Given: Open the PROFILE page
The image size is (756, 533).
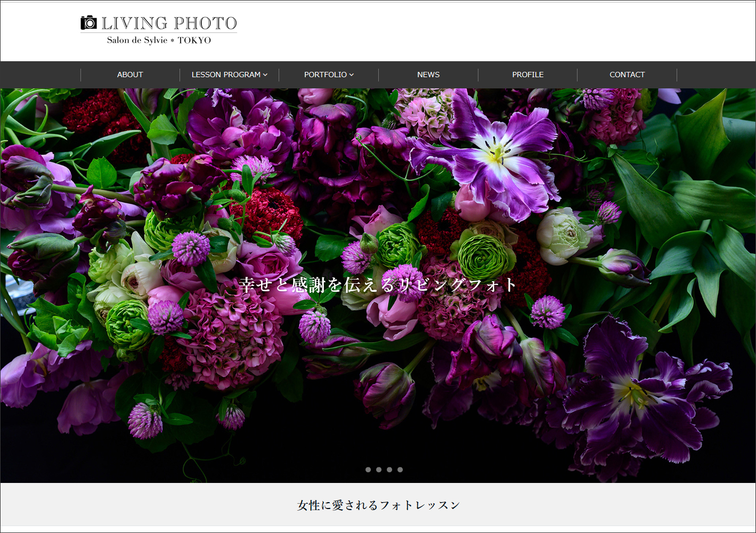Looking at the screenshot, I should click(528, 75).
